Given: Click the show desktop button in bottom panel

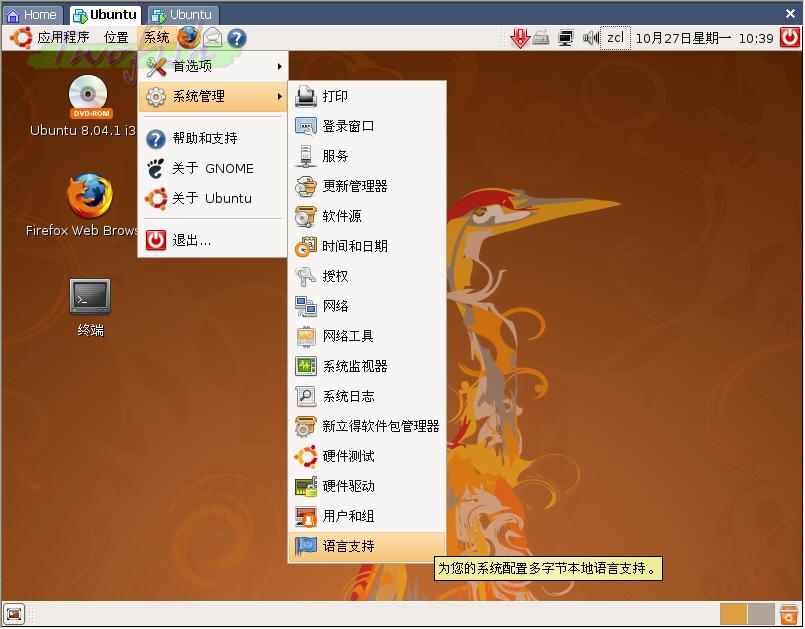Looking at the screenshot, I should coord(14,614).
